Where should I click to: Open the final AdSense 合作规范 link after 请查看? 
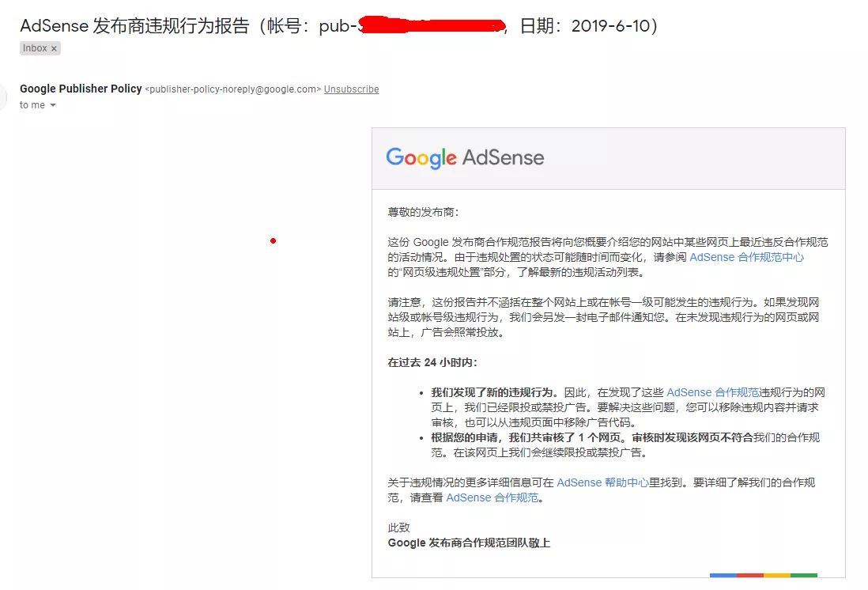[x=492, y=497]
